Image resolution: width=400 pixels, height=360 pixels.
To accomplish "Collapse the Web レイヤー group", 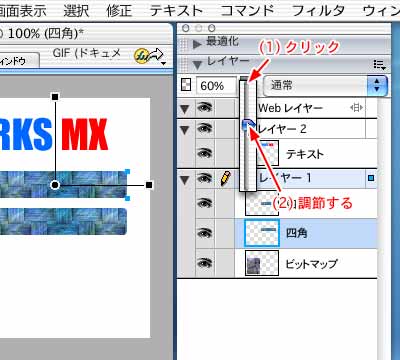I will point(185,109).
